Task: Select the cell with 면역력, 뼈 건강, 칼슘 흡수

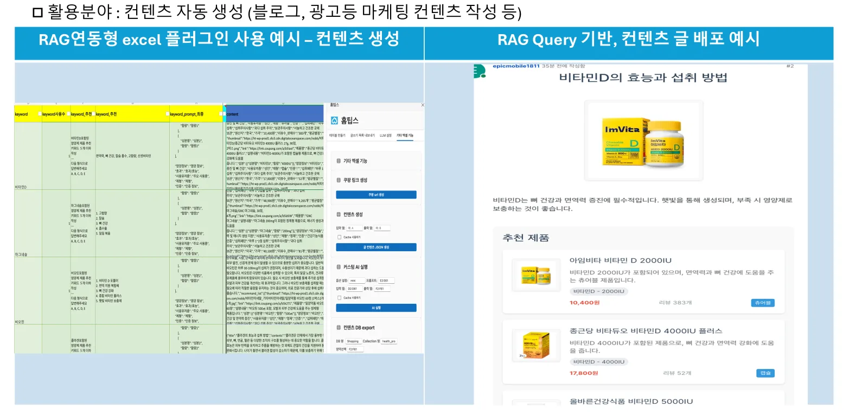Action: point(132,156)
